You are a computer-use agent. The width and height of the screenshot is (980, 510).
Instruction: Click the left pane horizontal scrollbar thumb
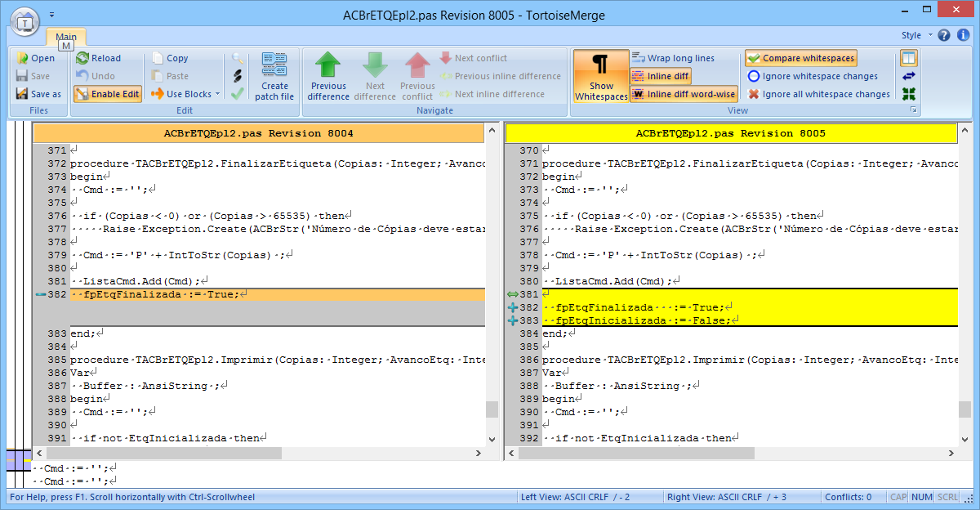tap(164, 452)
